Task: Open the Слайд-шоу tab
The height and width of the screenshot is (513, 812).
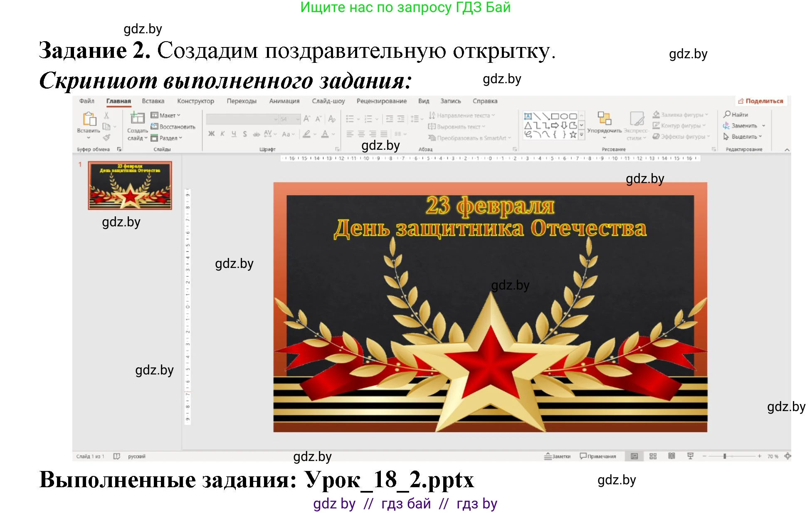Action: click(x=328, y=101)
